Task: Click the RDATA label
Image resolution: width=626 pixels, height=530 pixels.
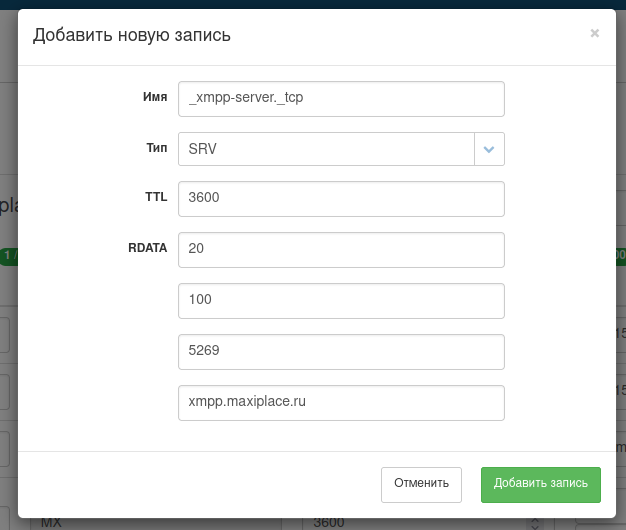Action: coord(148,247)
